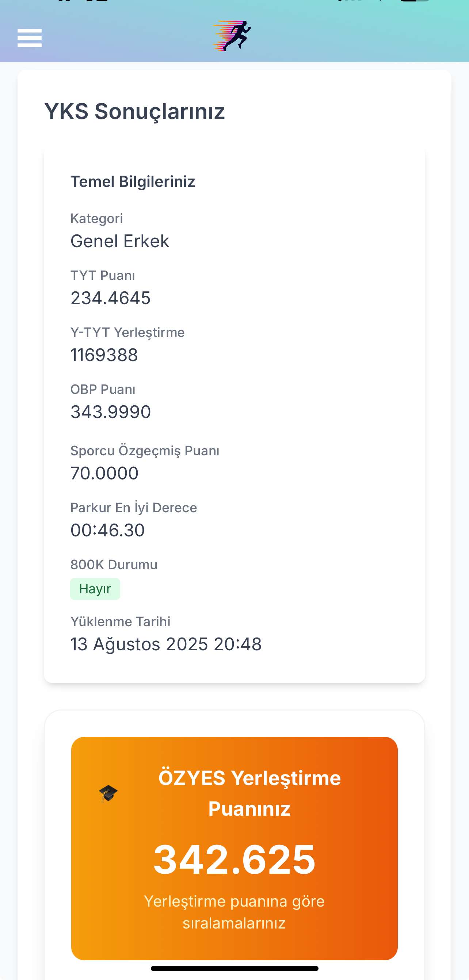Tap the 342.625 placement score

click(234, 860)
